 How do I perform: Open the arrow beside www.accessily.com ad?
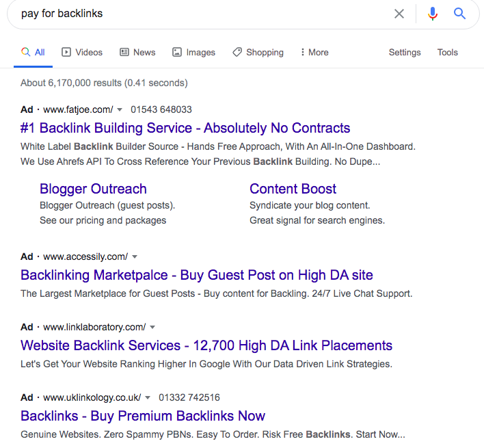[x=135, y=257]
